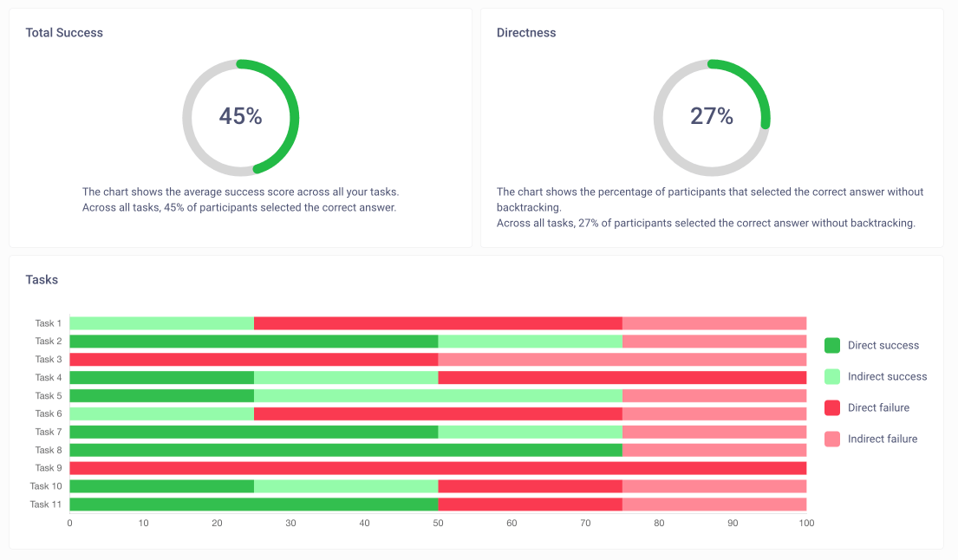
Task: Select Task 8 direct success bar
Action: point(345,451)
